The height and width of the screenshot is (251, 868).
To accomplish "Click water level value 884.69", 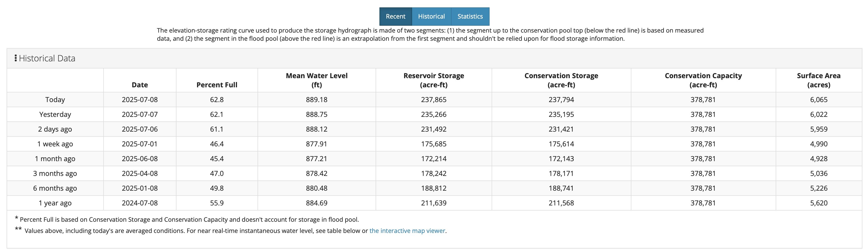I will coord(317,203).
